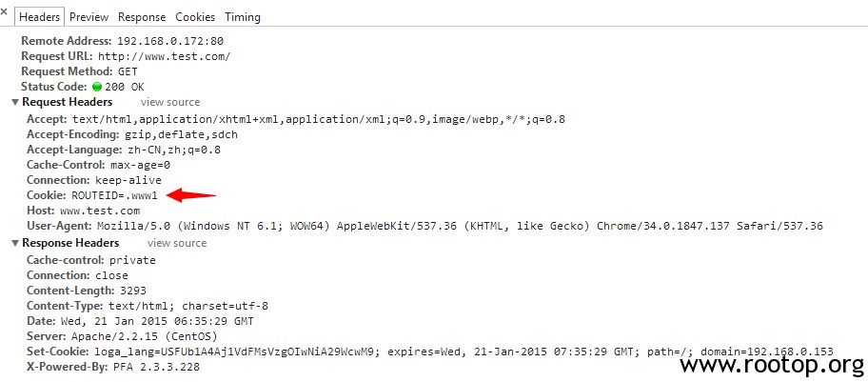
Task: Collapse the Request Headers section
Action: [15, 103]
